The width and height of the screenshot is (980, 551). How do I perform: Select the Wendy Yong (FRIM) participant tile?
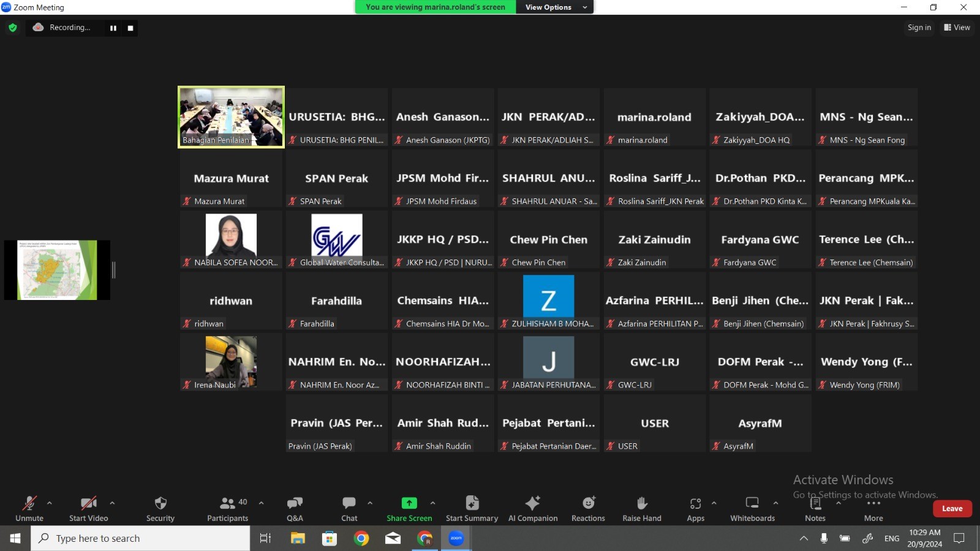click(x=866, y=362)
